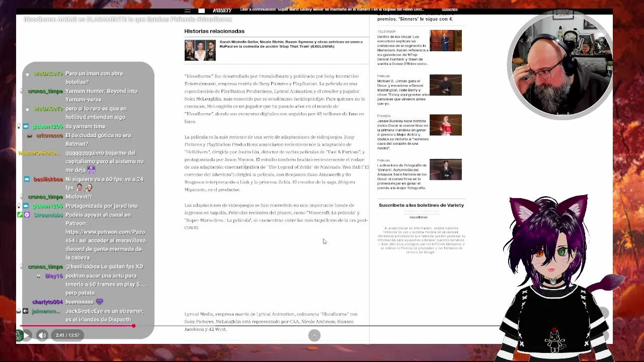Click the Streamlabs chat username
Screen dimensions: 644x362
(x=48, y=215)
